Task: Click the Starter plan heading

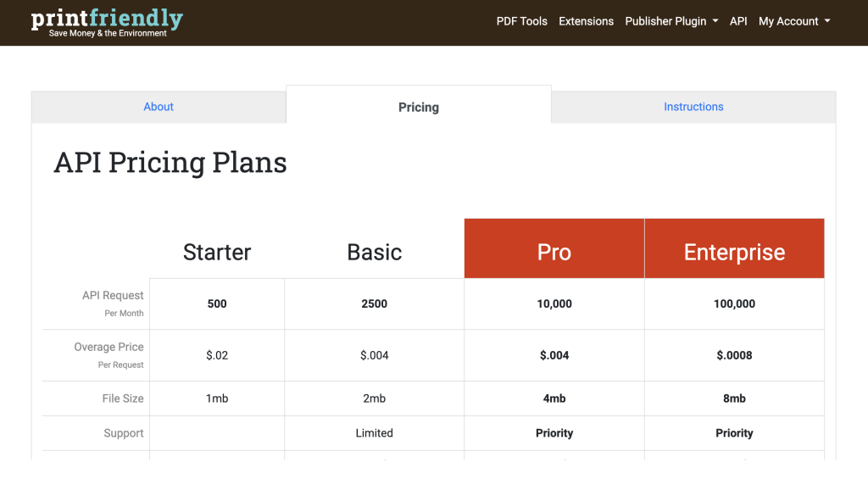Action: pyautogui.click(x=217, y=252)
